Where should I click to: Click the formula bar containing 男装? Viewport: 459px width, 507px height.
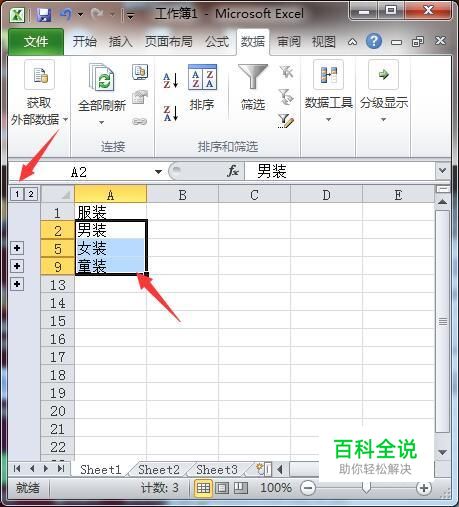(x=340, y=171)
